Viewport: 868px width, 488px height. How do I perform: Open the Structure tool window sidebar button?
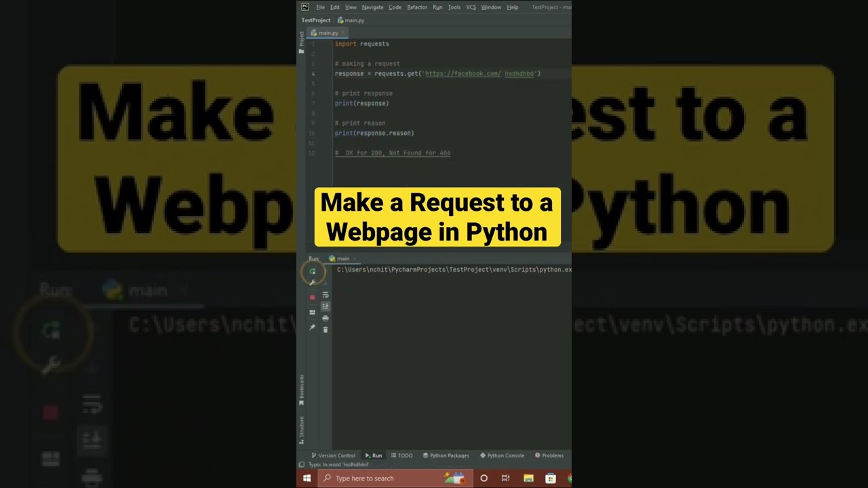pos(302,430)
